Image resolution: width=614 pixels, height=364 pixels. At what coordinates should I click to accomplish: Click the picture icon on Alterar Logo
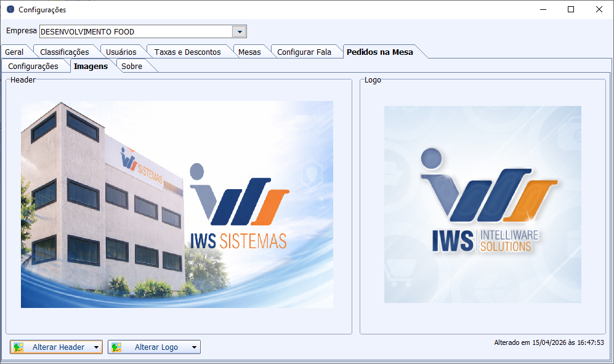point(116,347)
